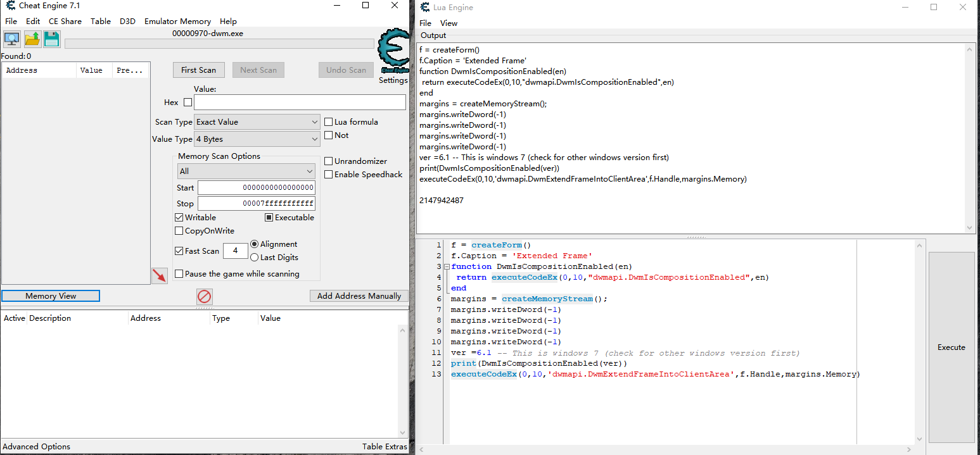980x455 pixels.
Task: Select a process to open
Action: (11, 39)
